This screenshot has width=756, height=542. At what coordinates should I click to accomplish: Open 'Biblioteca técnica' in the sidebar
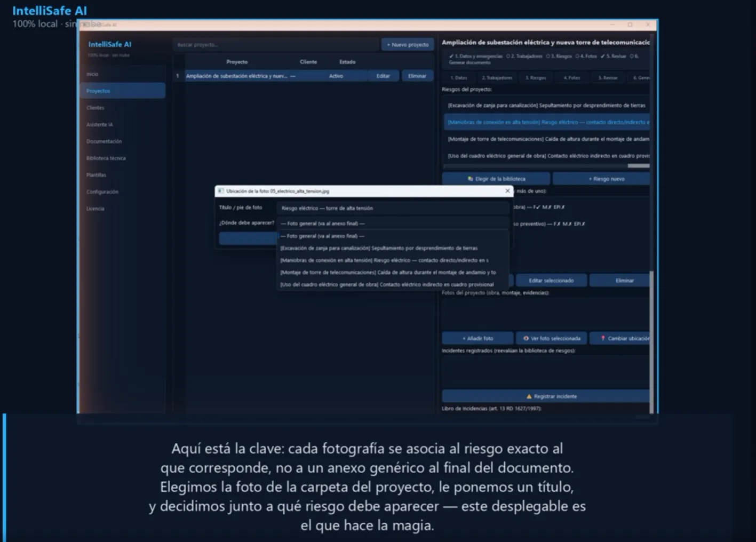point(123,158)
